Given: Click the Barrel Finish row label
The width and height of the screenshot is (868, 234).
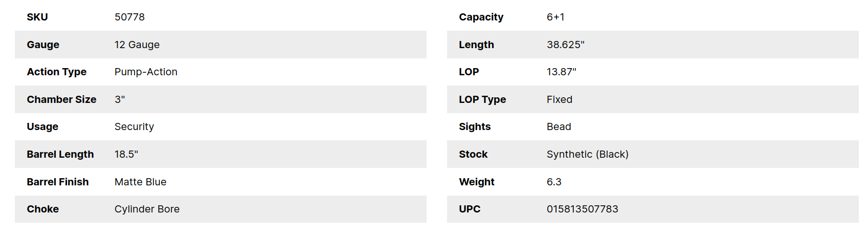Looking at the screenshot, I should click(58, 182).
